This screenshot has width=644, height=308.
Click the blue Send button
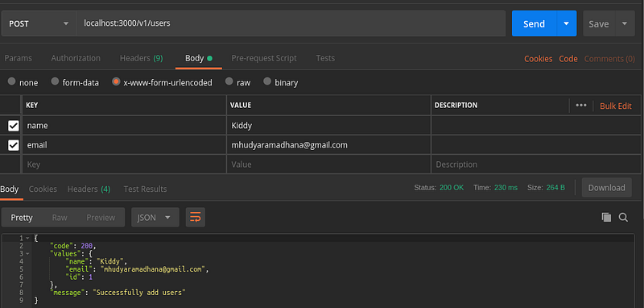click(534, 23)
